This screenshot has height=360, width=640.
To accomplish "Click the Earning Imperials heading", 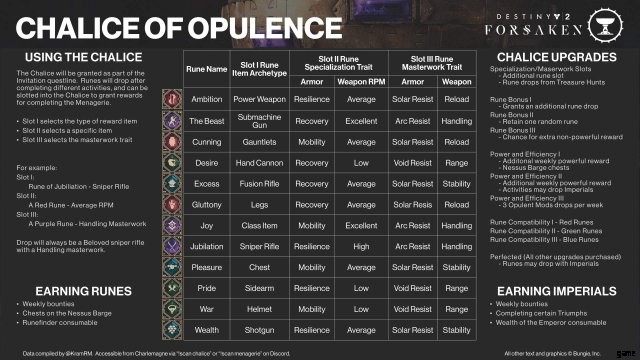I will (x=557, y=291).
